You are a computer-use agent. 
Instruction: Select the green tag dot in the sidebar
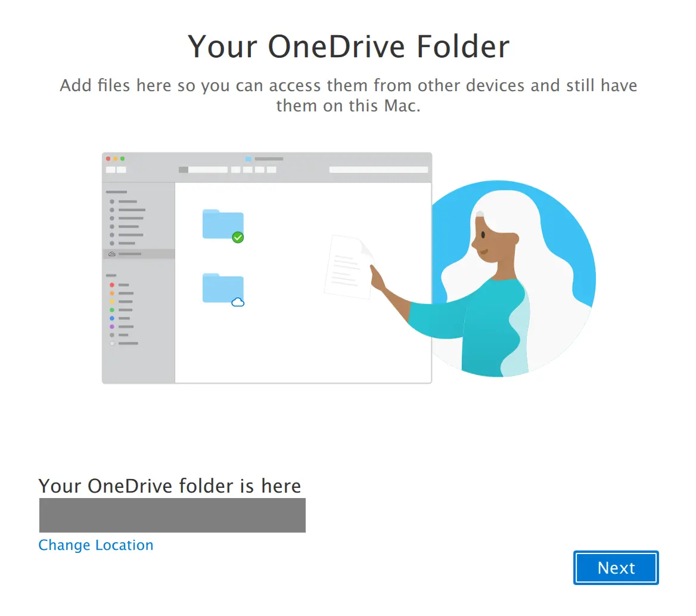[112, 310]
